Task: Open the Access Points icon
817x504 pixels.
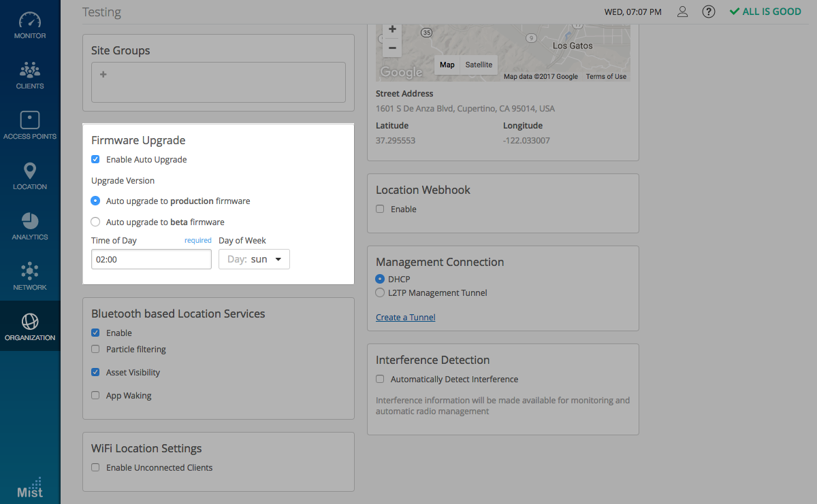Action: pyautogui.click(x=30, y=120)
